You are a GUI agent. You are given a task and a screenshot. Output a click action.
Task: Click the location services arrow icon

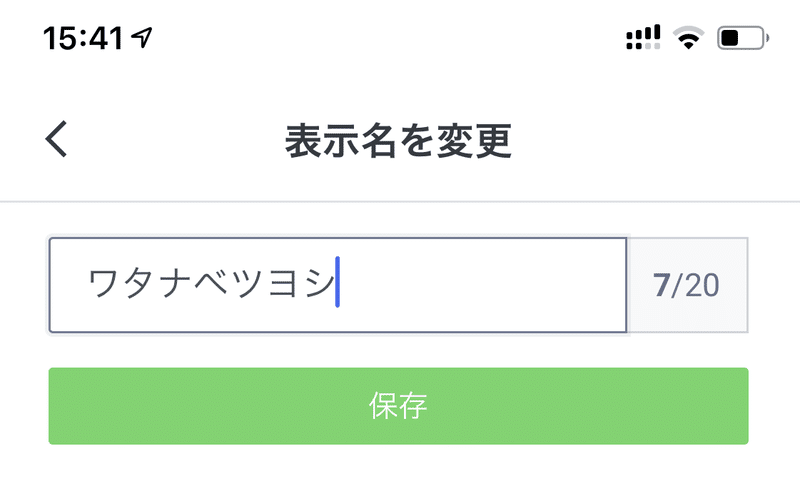click(144, 38)
